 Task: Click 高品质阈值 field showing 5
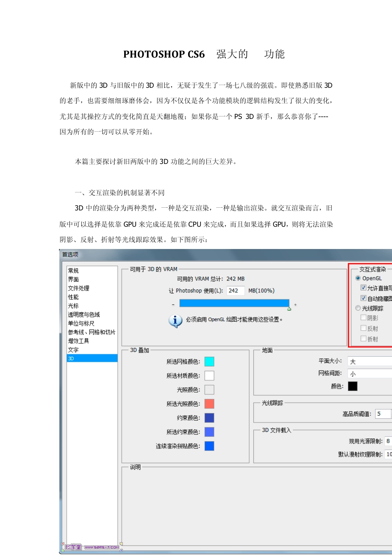pos(383,414)
